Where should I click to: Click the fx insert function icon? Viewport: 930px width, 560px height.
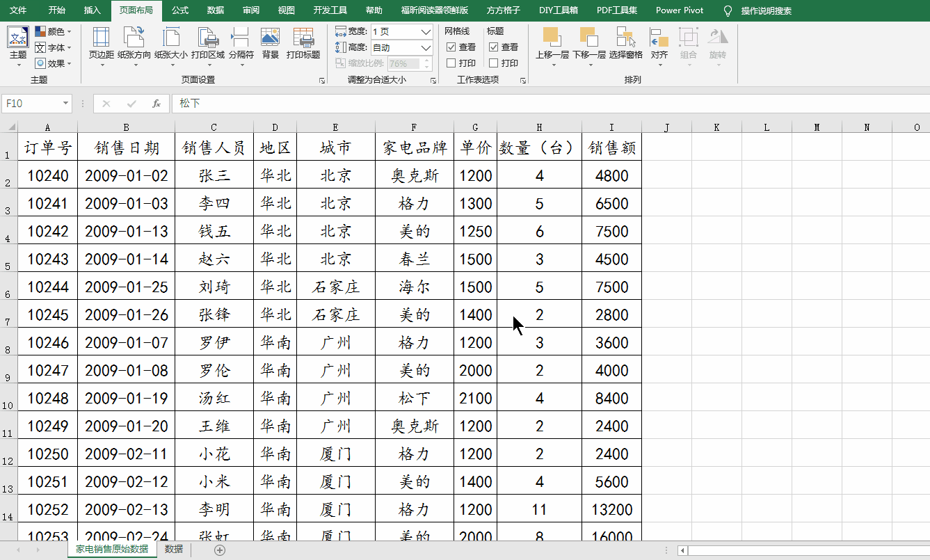[157, 104]
